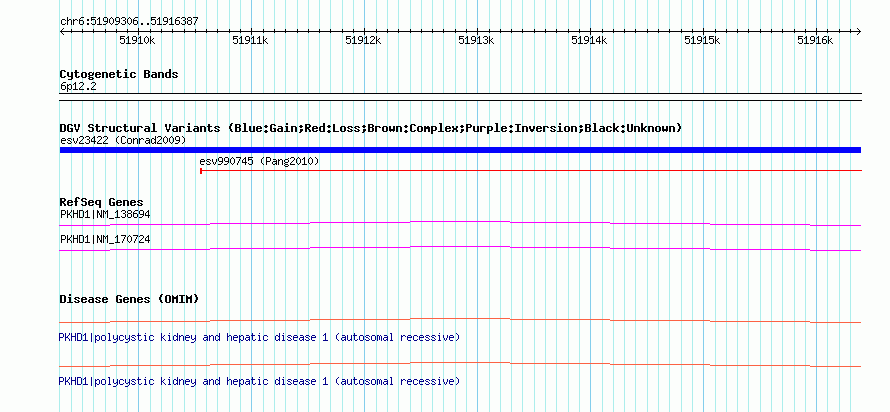Select the red esv990745 loss variant line
This screenshot has width=890, height=412.
coord(531,170)
